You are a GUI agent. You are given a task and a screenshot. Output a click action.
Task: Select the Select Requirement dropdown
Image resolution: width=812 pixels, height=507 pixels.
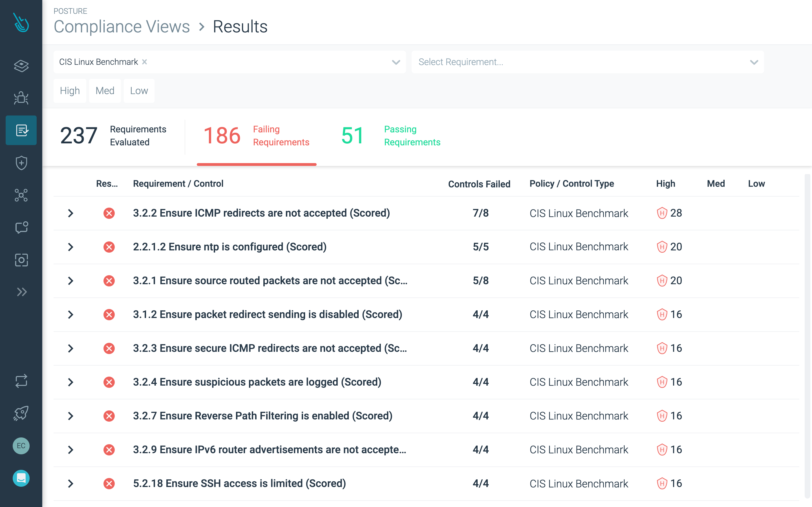point(588,61)
